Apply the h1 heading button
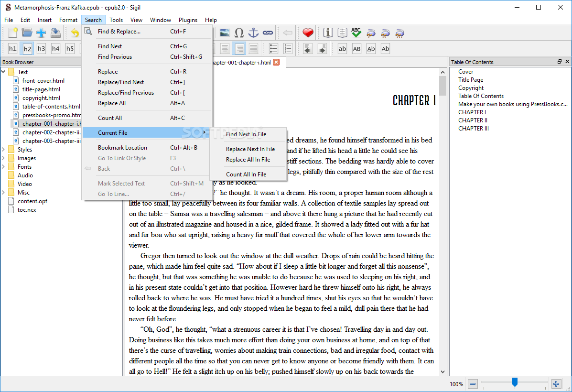The height and width of the screenshot is (392, 572). [x=13, y=49]
